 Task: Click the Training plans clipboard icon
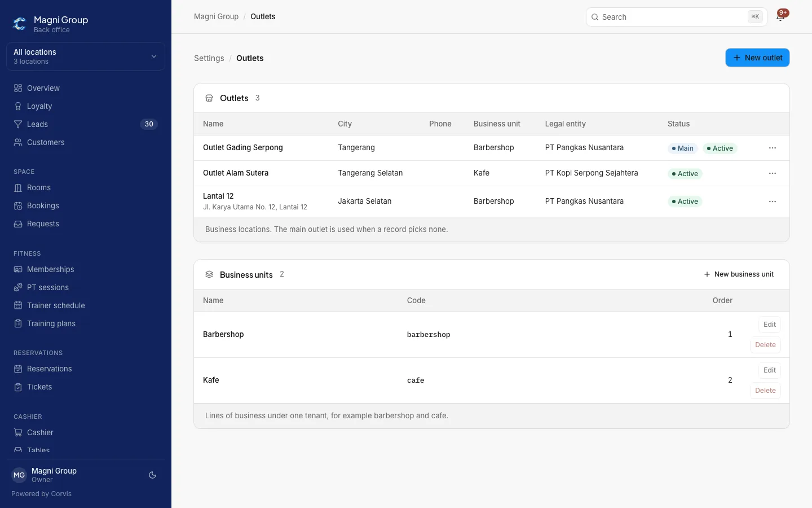coord(18,324)
